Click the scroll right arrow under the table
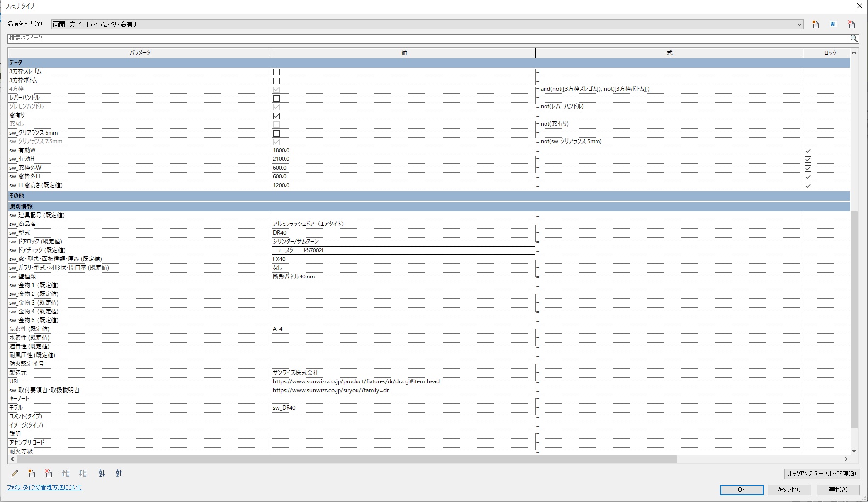 coord(846,459)
